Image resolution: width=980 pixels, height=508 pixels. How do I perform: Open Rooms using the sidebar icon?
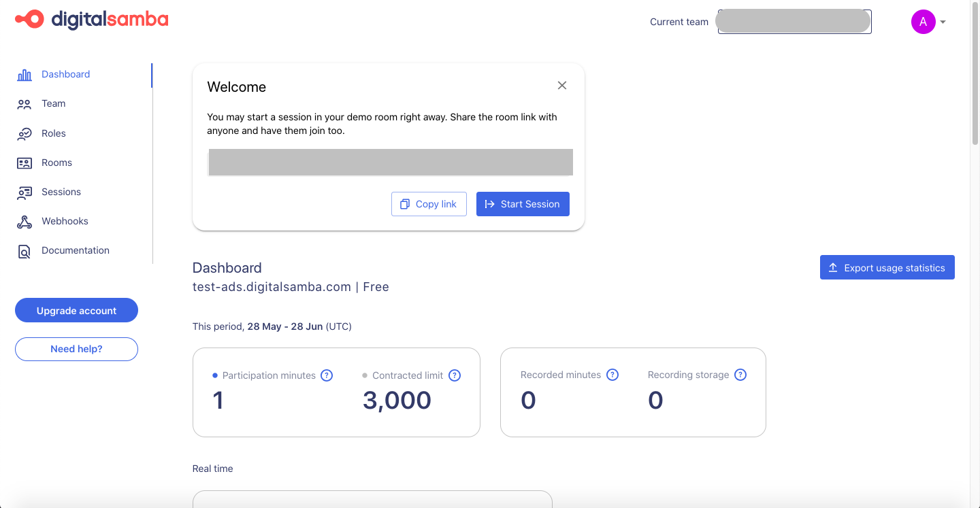click(x=24, y=163)
